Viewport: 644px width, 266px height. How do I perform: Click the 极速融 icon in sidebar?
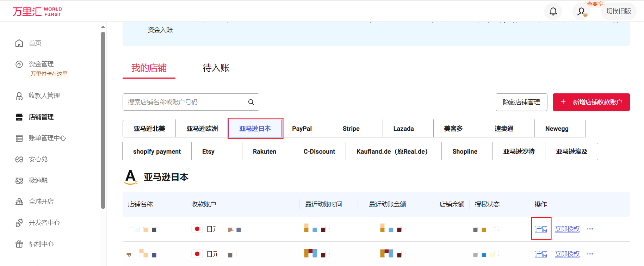[19, 180]
